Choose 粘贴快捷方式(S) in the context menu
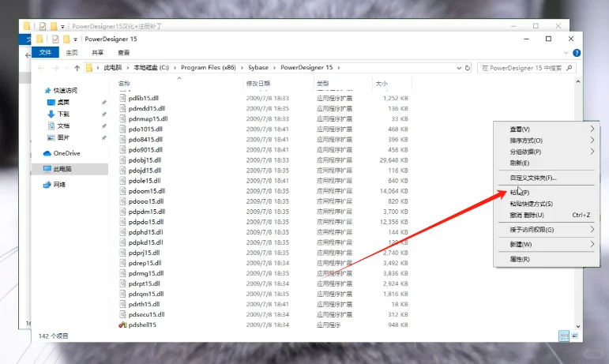The height and width of the screenshot is (364, 609). point(547,204)
